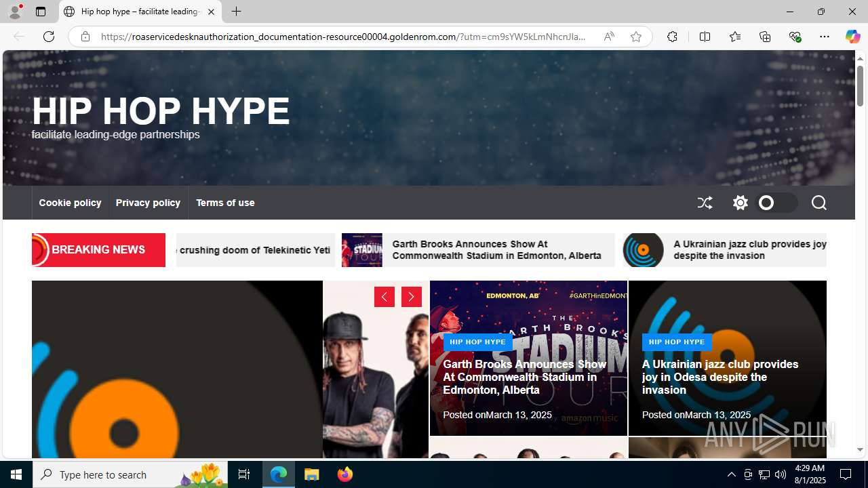Viewport: 868px width, 488px height.
Task: Open Read aloud icon in address bar
Action: pyautogui.click(x=609, y=37)
